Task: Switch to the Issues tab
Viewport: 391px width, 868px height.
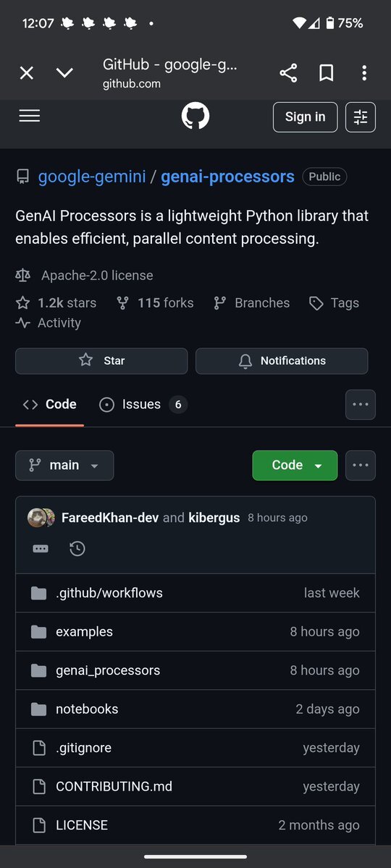Action: tap(143, 405)
